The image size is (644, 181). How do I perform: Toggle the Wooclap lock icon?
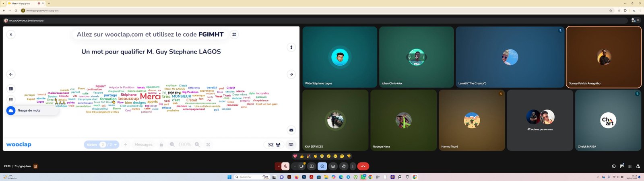click(x=161, y=144)
